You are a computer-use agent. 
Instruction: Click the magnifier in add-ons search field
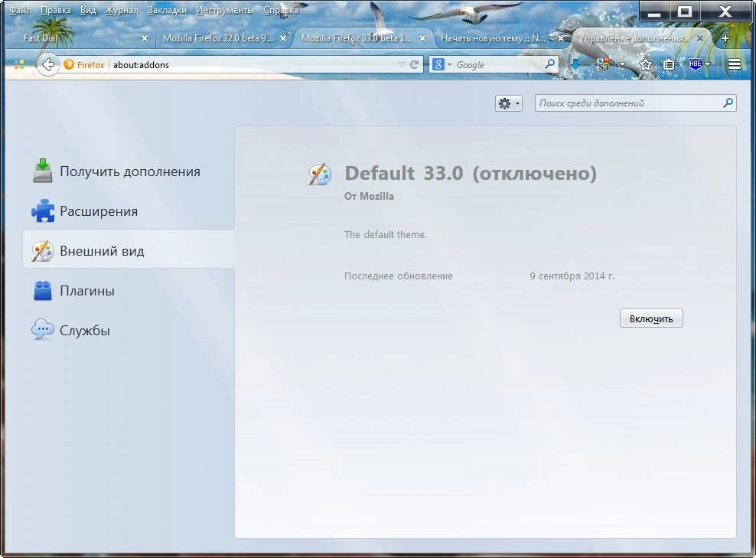click(x=728, y=103)
